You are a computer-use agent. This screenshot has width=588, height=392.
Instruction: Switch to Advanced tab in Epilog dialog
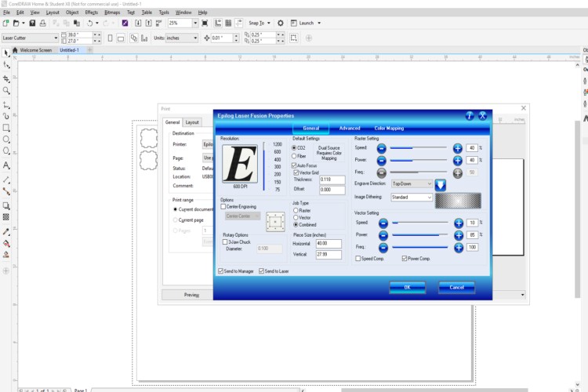tap(350, 129)
